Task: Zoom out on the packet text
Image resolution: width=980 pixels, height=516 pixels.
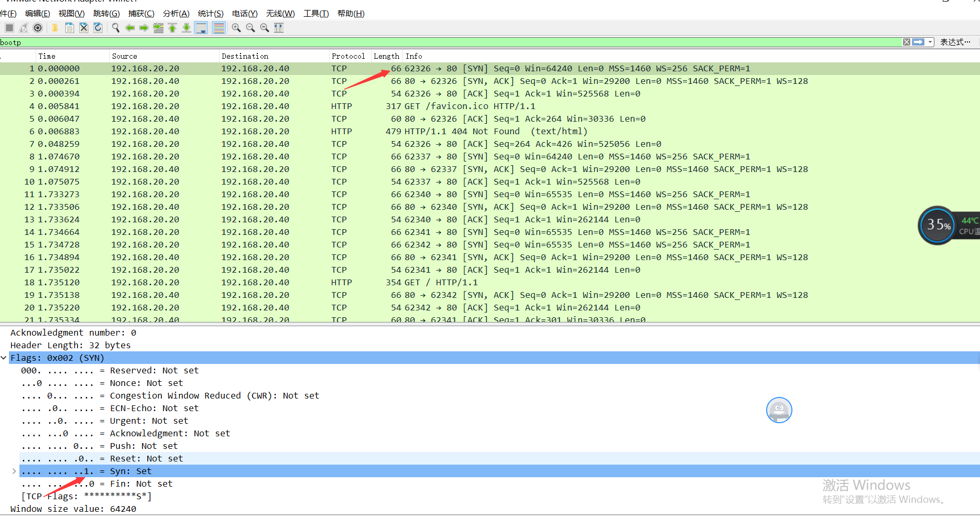Action: (x=251, y=28)
